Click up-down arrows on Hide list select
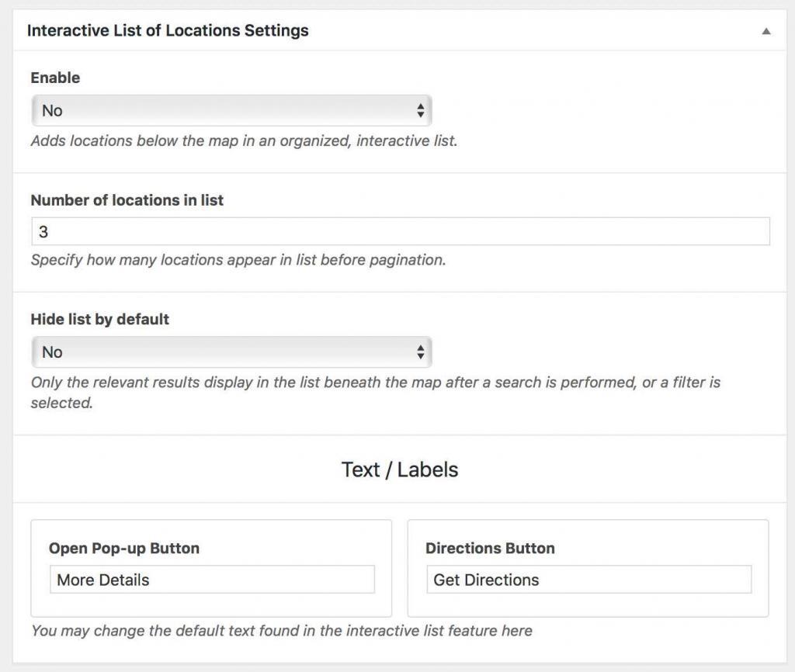The width and height of the screenshot is (795, 672). tap(420, 352)
